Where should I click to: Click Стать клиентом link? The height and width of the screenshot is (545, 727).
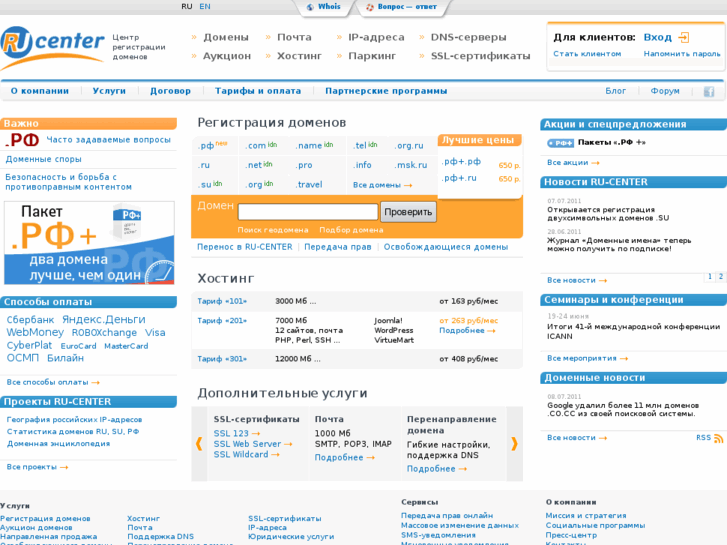click(x=587, y=54)
